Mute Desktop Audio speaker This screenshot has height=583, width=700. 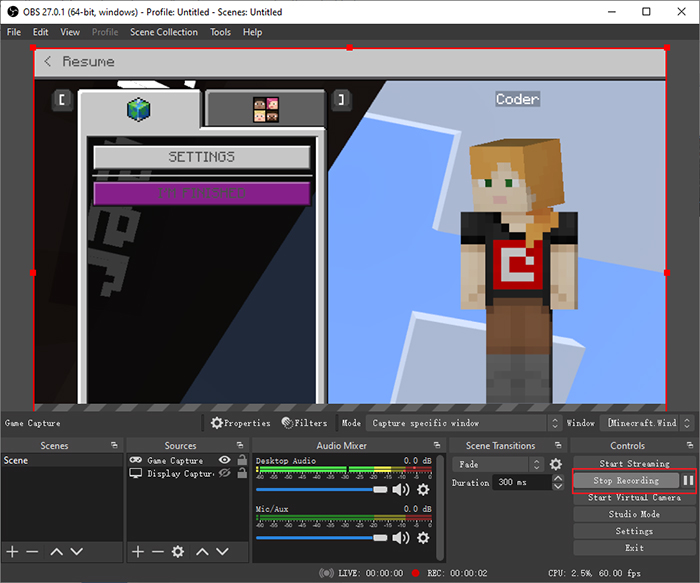coord(400,490)
